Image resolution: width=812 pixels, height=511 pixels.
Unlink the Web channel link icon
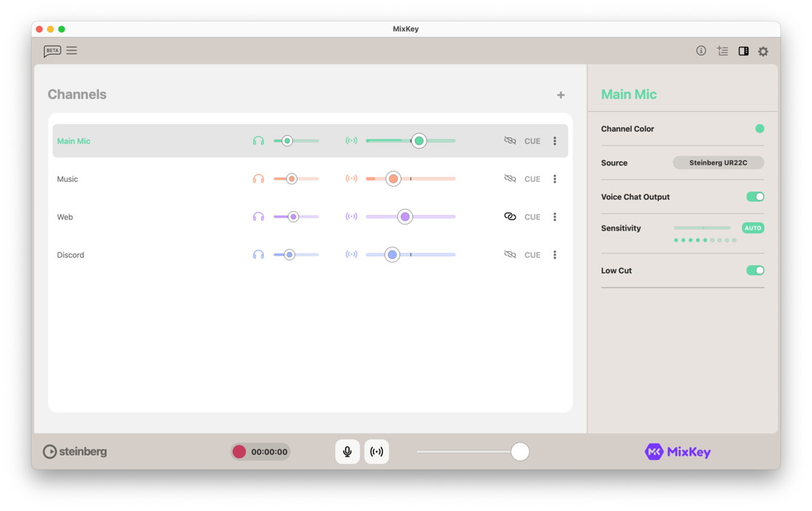(x=510, y=217)
